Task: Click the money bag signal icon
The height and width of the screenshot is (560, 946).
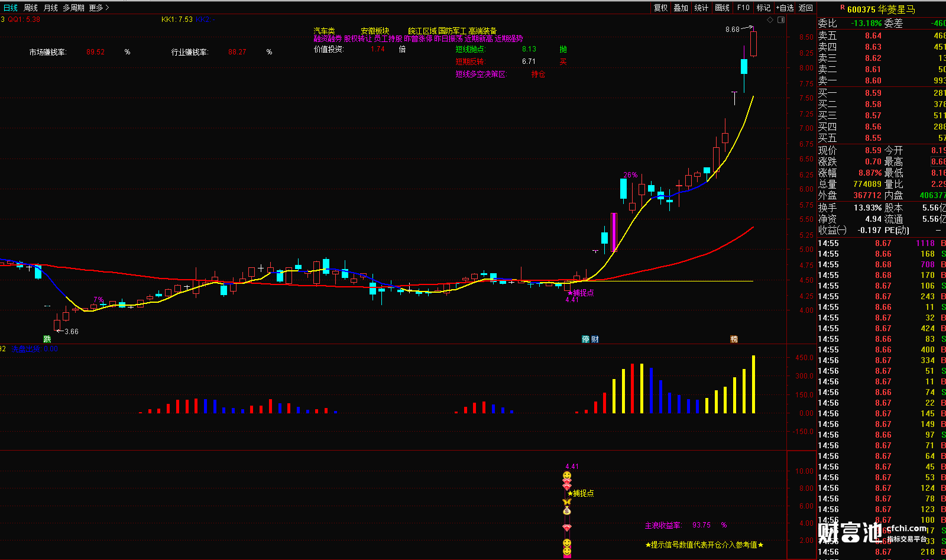Action: (x=567, y=510)
